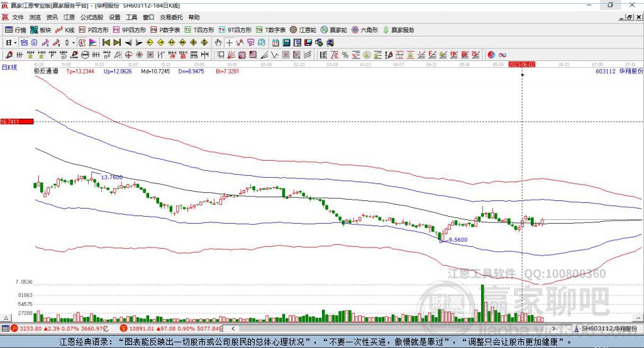Restore the inner chart window
Viewport: 644px width, 348px height.
point(630,17)
